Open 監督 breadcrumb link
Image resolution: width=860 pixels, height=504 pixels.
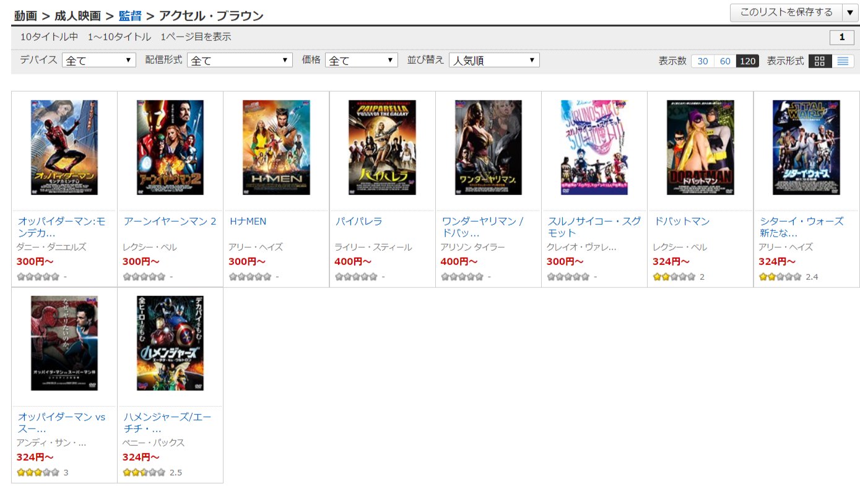tap(130, 15)
